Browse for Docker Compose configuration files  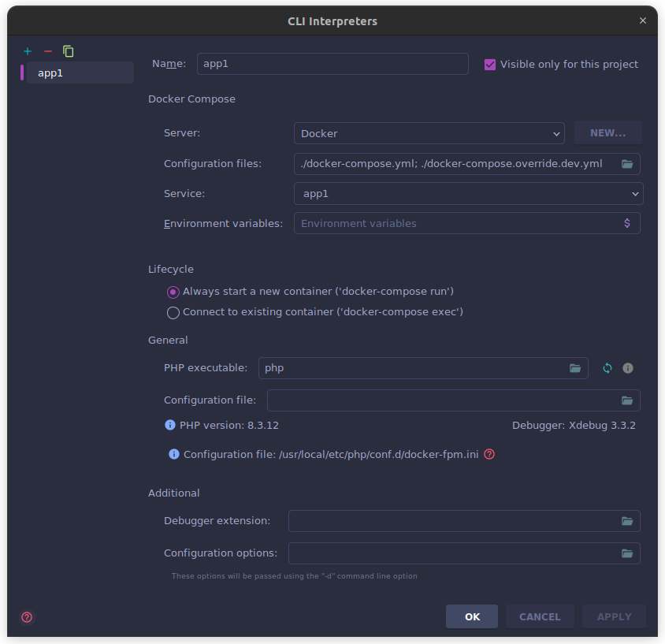627,164
